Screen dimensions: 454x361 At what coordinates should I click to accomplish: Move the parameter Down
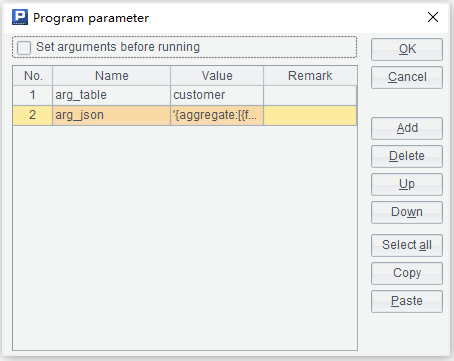(x=407, y=212)
